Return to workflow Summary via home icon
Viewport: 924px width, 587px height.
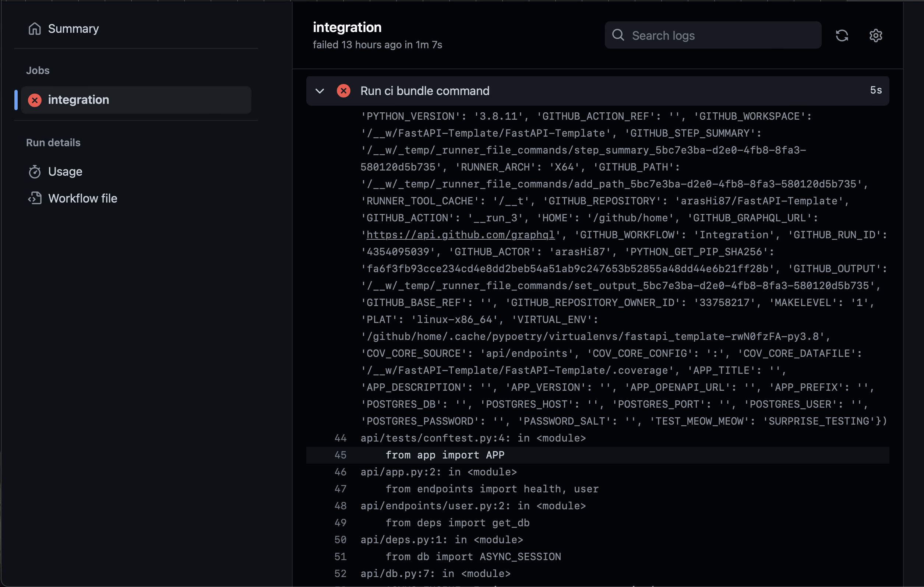(x=35, y=28)
